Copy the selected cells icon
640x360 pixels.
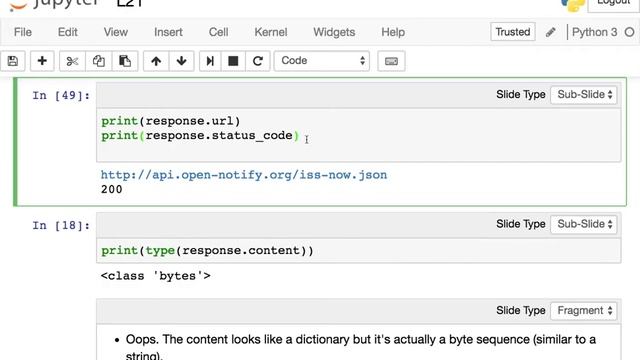[x=98, y=61]
